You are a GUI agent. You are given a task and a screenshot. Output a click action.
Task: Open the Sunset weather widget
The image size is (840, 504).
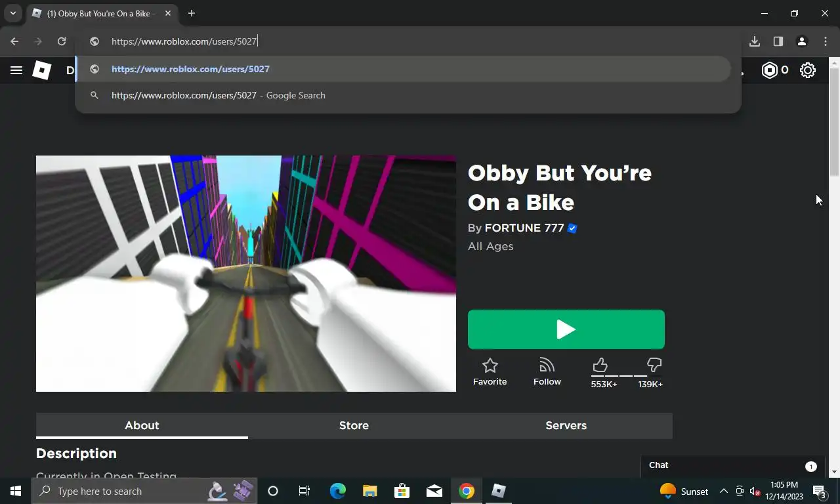pos(684,491)
